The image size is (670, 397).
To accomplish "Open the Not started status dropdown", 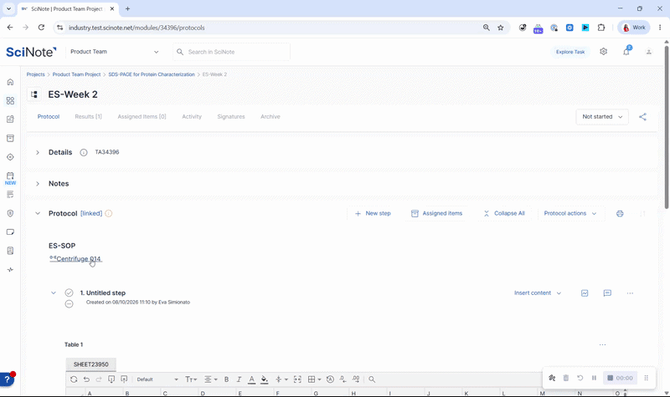I will 602,117.
